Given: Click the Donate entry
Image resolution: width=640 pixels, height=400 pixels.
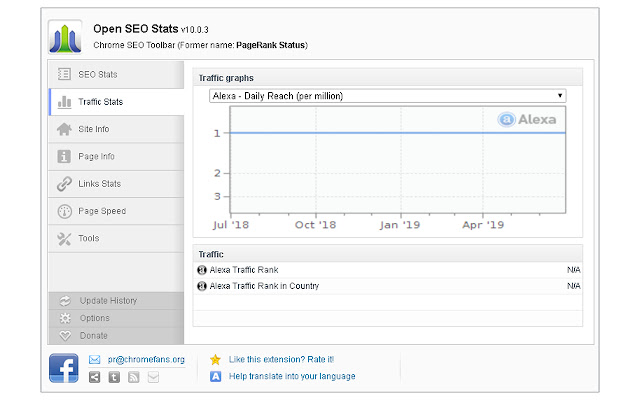Looking at the screenshot, I should (93, 336).
